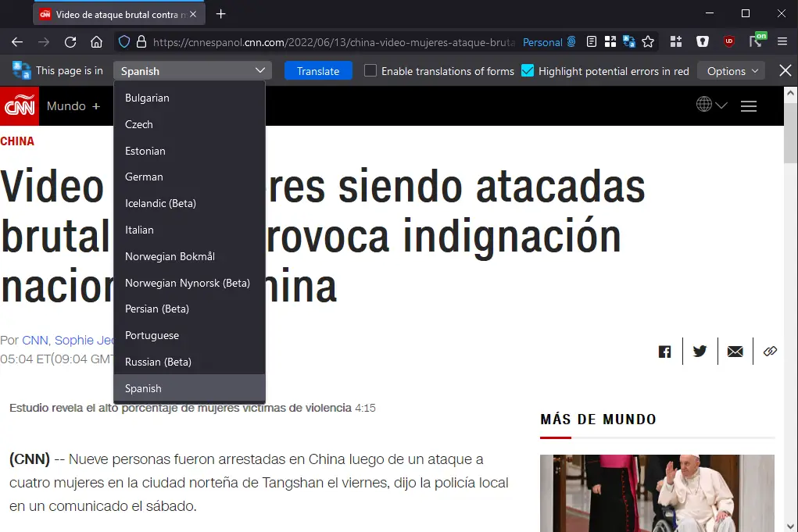Close the translation bar
Screen dimensions: 798x532
coord(785,70)
